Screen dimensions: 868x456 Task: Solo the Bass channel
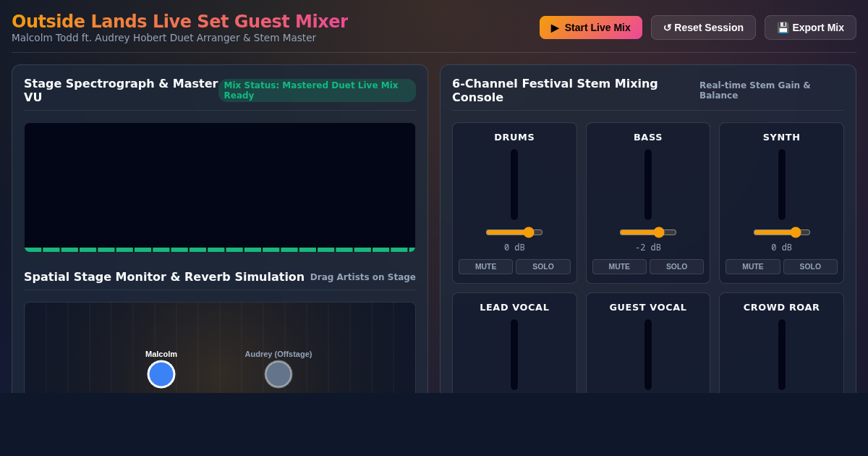[676, 266]
